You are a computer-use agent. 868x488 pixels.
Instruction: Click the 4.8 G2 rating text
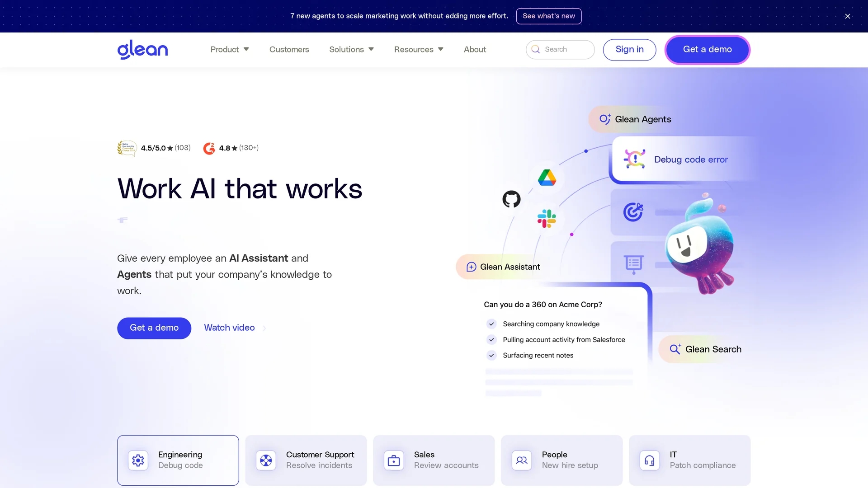225,148
